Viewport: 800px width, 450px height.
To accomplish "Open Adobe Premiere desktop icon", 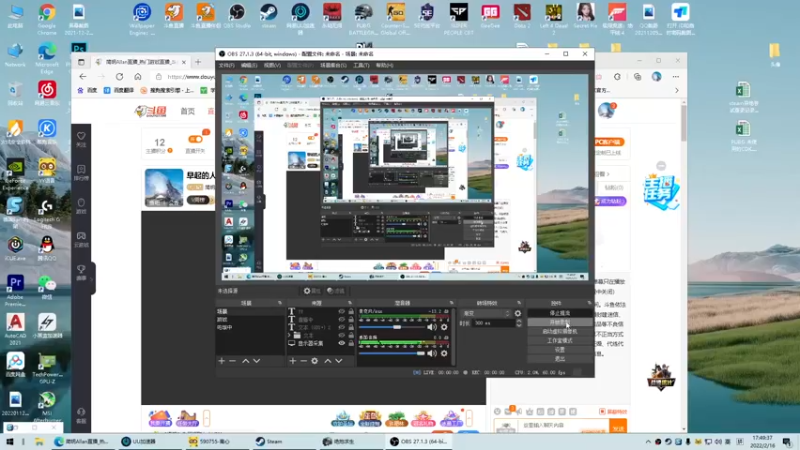I will 15,290.
